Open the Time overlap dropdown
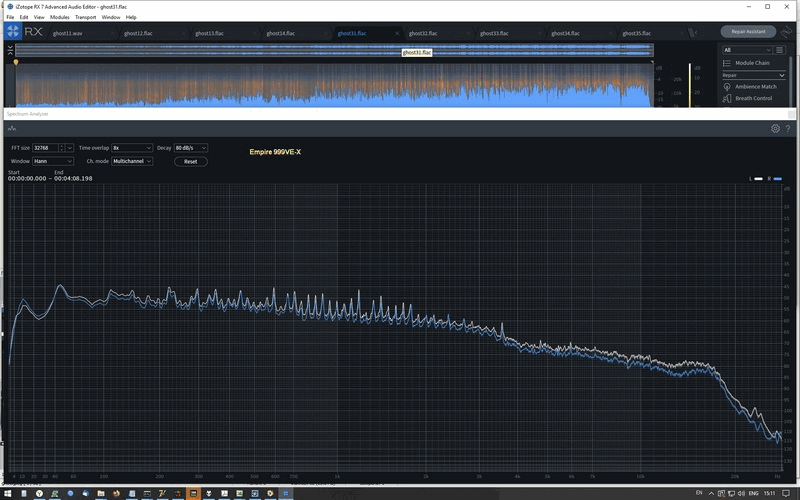Image resolution: width=800 pixels, height=500 pixels. (132, 148)
